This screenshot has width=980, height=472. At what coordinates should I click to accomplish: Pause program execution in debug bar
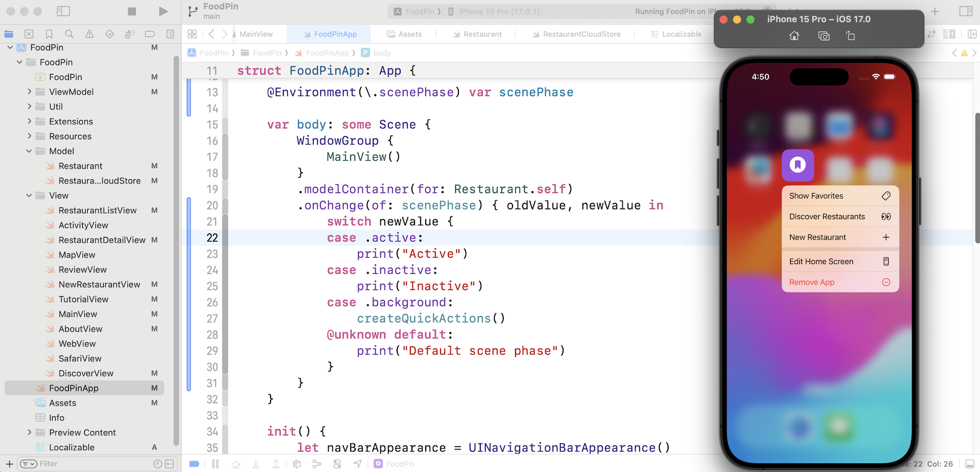[215, 464]
